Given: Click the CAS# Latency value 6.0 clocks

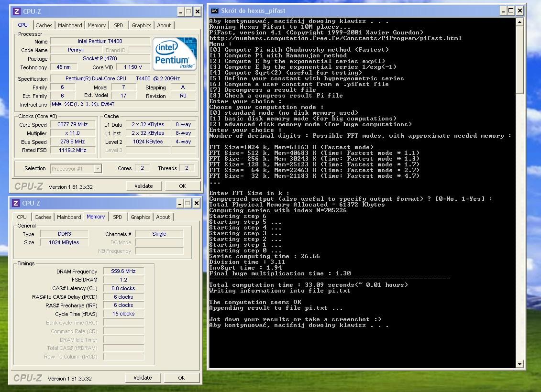Looking at the screenshot, I should (123, 288).
